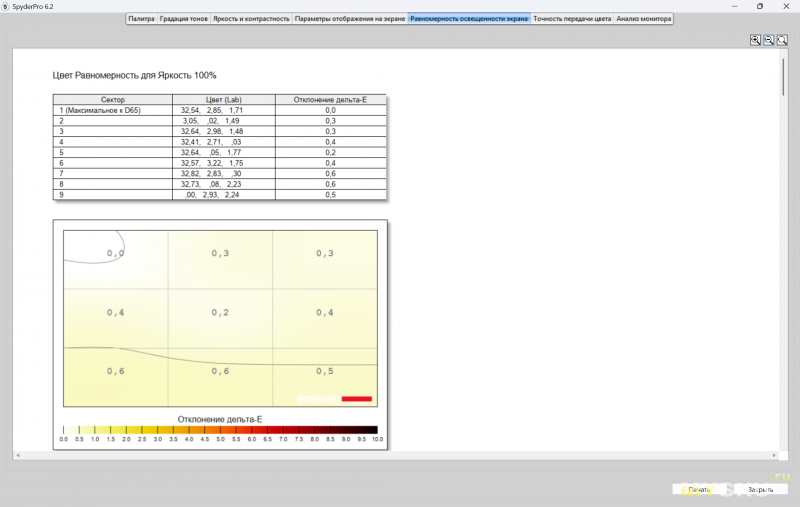Click the horizontal scrollbar right arrow

[x=774, y=456]
